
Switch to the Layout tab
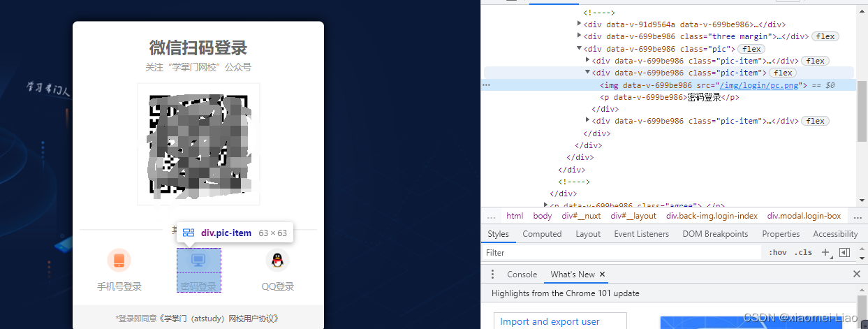pyautogui.click(x=588, y=234)
